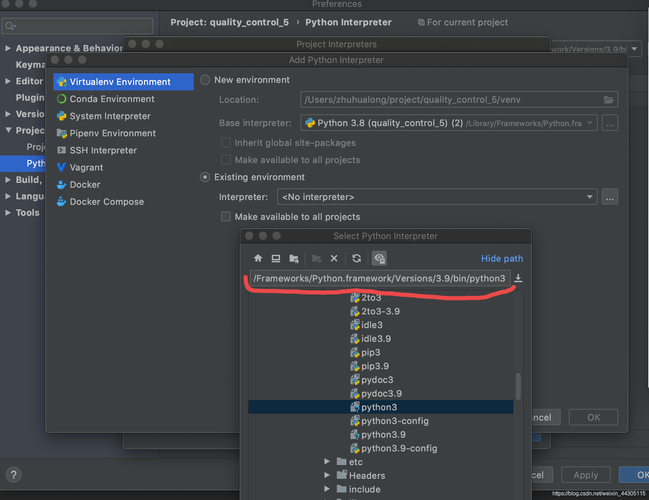Click venv Location path field
Screen dimensions: 649x500
tap(459, 100)
